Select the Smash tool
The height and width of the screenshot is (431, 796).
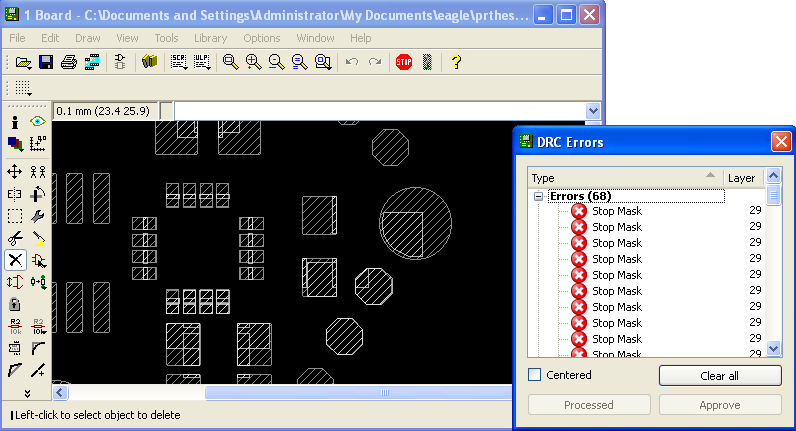point(15,348)
